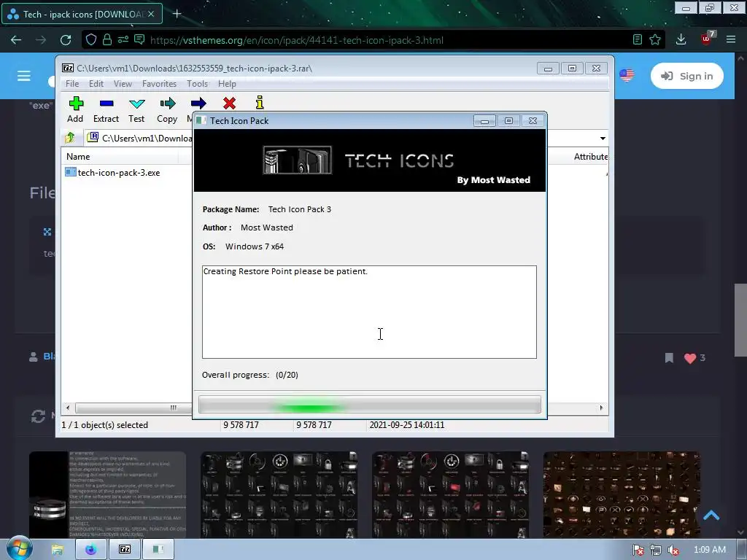Open the File Explorer taskbar icon
Viewport: 747px width, 560px height.
tap(57, 550)
